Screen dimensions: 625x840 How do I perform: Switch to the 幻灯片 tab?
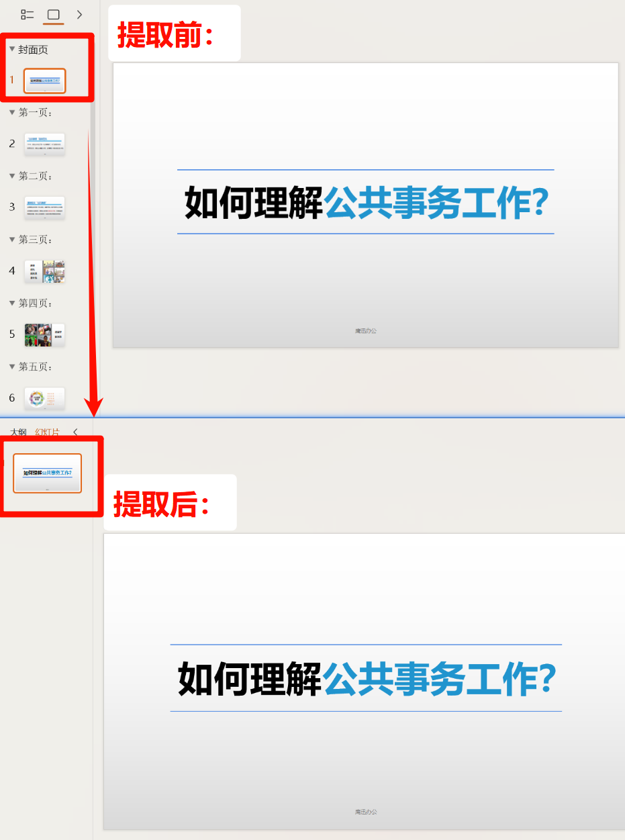click(47, 433)
